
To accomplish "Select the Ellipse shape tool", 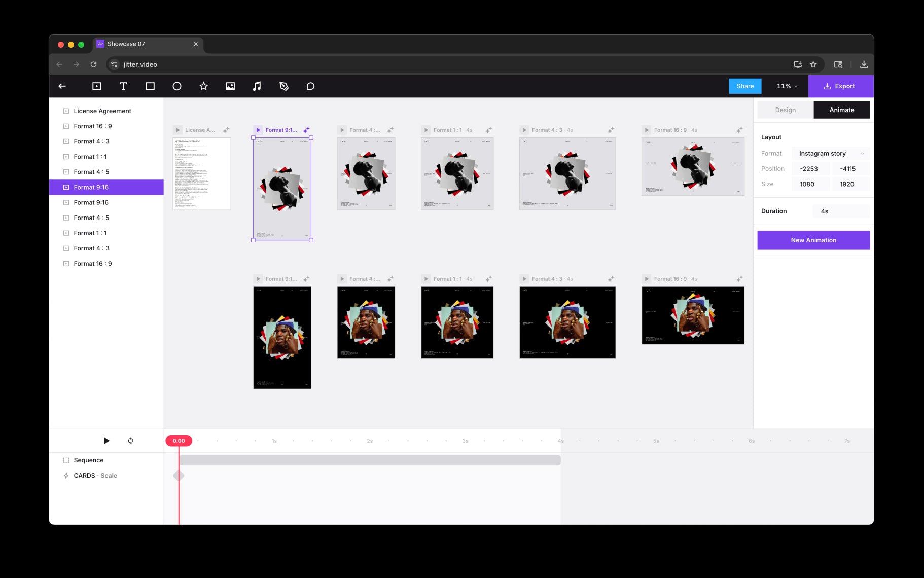I will (177, 86).
